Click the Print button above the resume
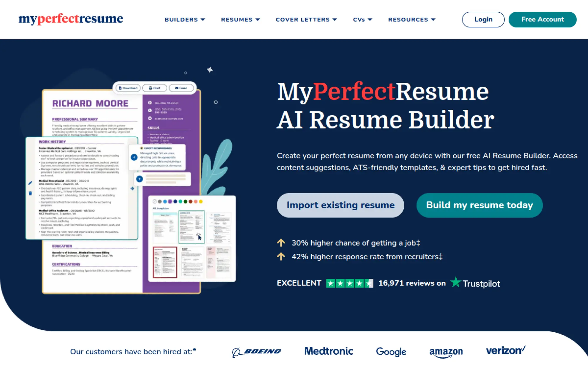 click(155, 88)
